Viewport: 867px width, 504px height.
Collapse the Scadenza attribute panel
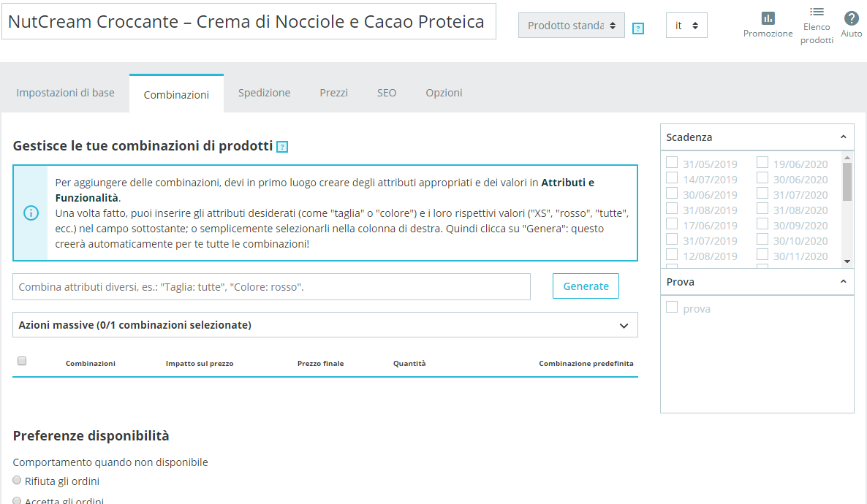tap(843, 137)
